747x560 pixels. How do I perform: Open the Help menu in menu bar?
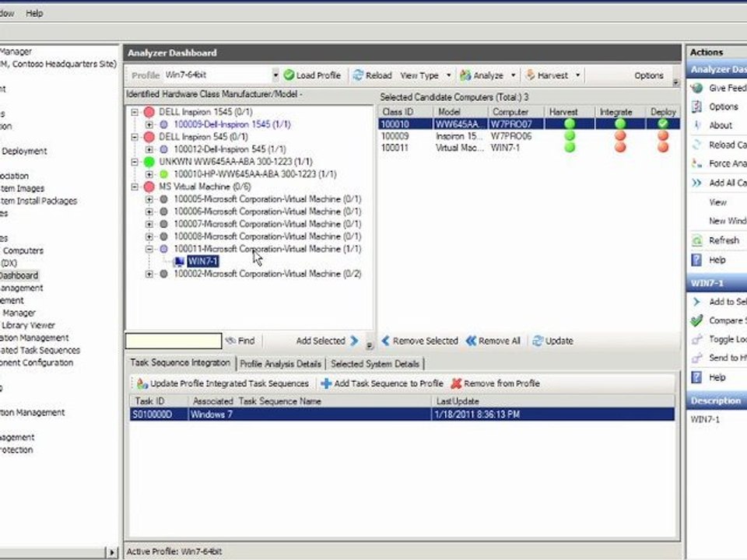34,13
